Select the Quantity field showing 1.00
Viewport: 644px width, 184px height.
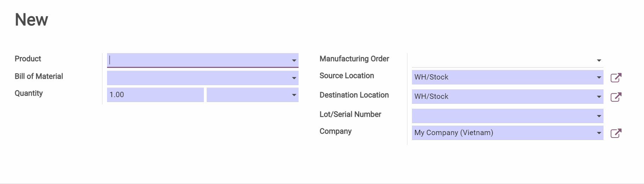coord(155,95)
